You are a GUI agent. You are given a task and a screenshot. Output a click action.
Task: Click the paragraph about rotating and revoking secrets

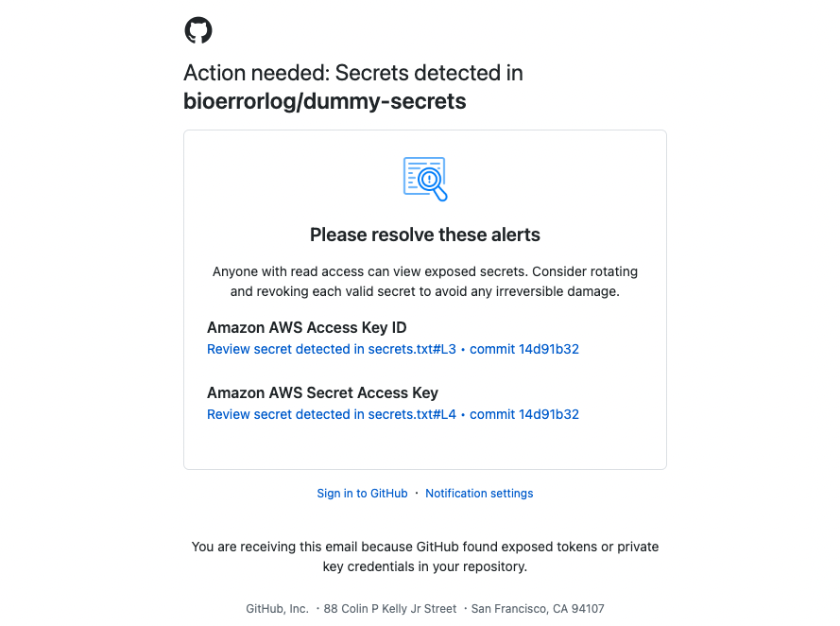click(x=425, y=282)
